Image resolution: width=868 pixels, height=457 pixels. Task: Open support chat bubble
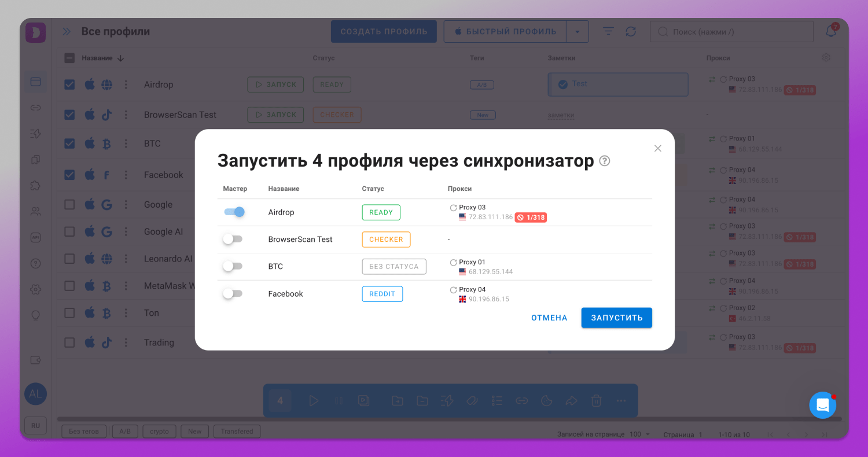coord(822,405)
